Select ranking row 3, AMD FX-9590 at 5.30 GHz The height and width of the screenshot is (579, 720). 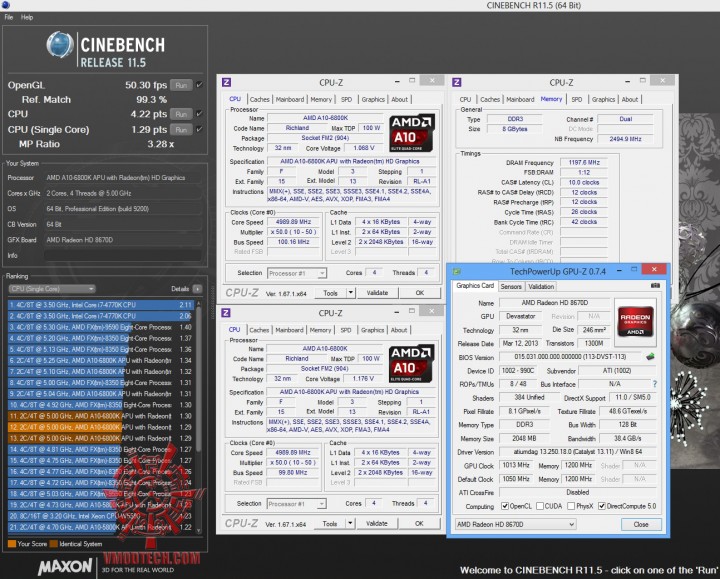[x=100, y=327]
